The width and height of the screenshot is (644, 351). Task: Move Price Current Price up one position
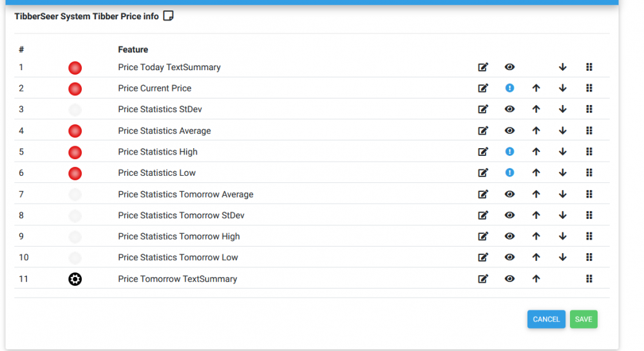click(536, 88)
